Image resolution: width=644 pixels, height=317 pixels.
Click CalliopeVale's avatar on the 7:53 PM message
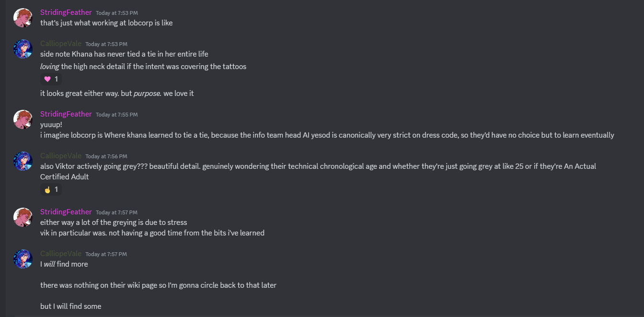23,49
